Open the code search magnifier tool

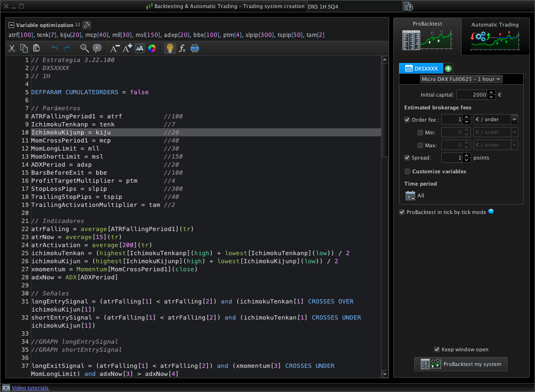84,48
